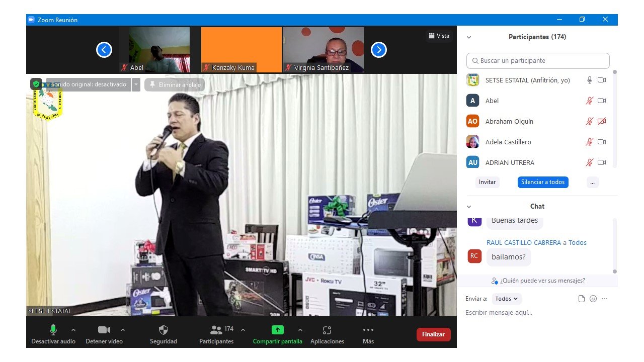Open ¿Quién puede ver sus mensajes? info
Image resolution: width=644 pixels, height=362 pixels.
tap(538, 281)
